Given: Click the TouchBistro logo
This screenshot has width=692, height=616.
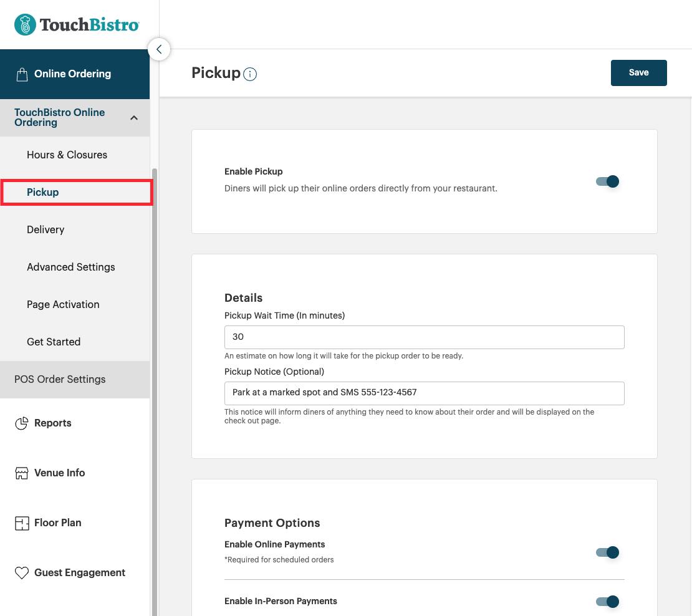Looking at the screenshot, I should coord(76,24).
